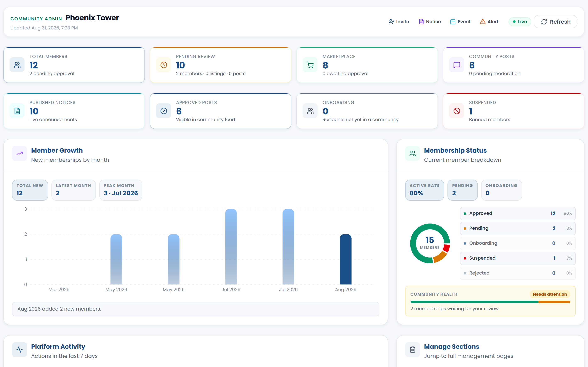Open the Onboarding stat card

point(367,111)
